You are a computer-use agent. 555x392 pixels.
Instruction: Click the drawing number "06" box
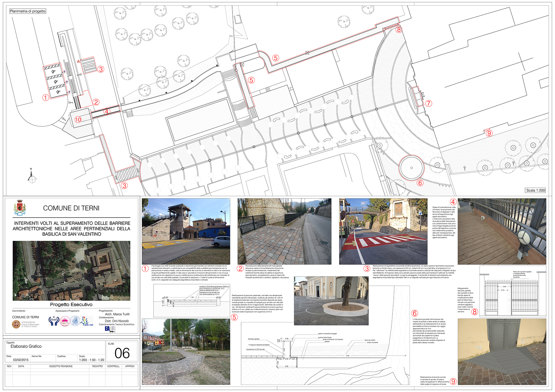(122, 353)
